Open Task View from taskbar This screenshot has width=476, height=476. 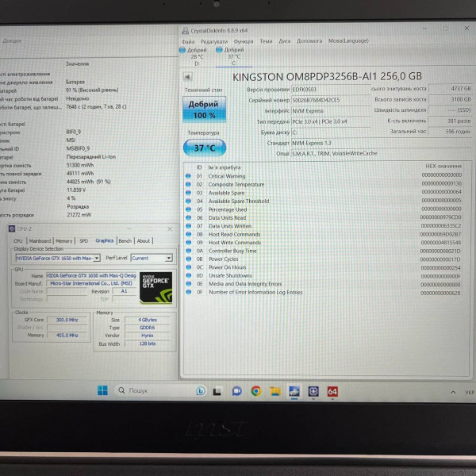(217, 391)
